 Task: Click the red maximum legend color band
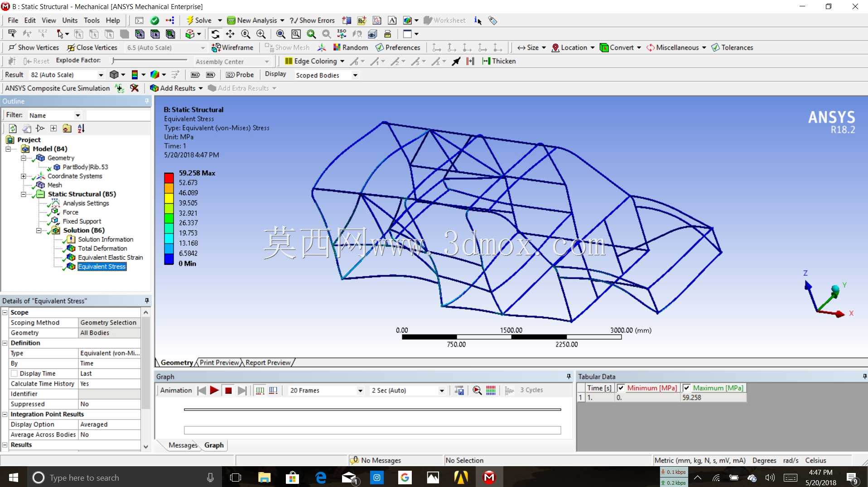169,178
